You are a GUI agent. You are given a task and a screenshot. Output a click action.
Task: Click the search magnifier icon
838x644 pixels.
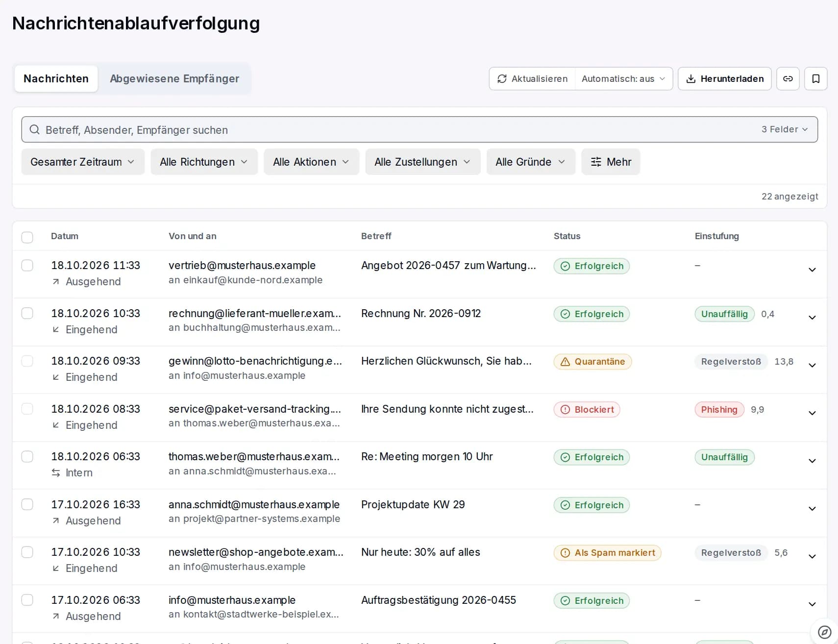click(34, 129)
